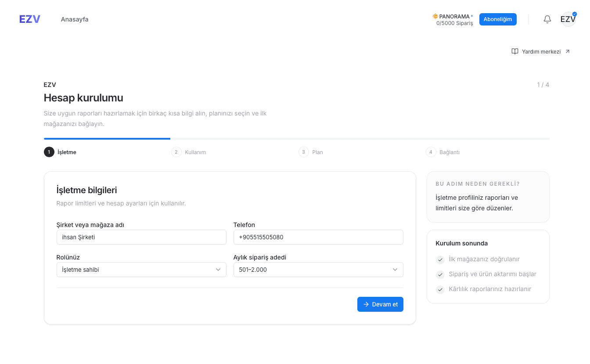590x364 pixels.
Task: Focus the Telefon input field
Action: point(318,237)
